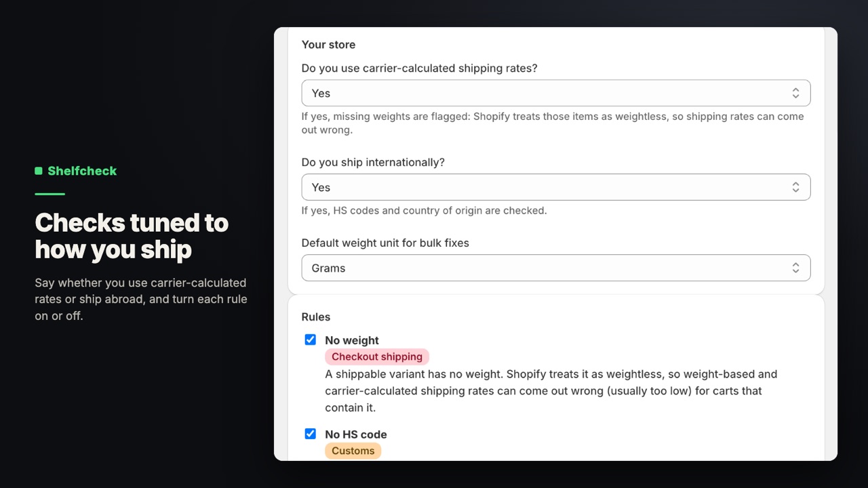Open the default weight unit Grams dropdown
Screen dimensions: 868x488
[x=556, y=268]
